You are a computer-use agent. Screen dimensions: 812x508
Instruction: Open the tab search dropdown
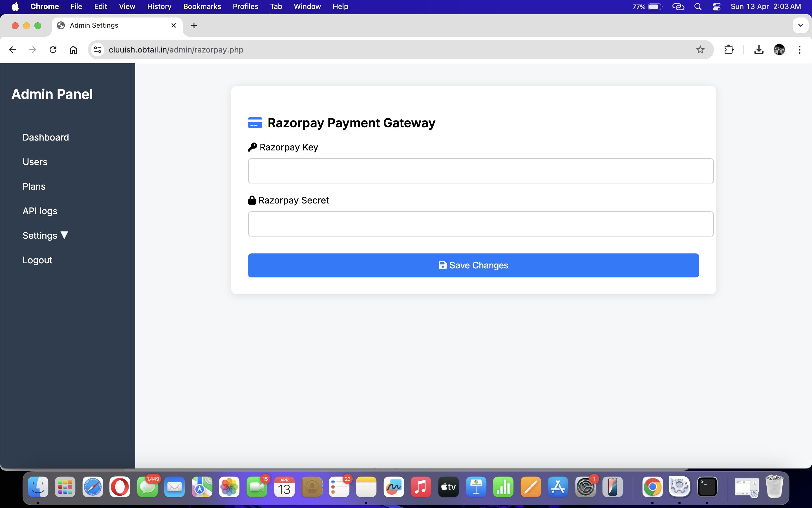click(801, 25)
